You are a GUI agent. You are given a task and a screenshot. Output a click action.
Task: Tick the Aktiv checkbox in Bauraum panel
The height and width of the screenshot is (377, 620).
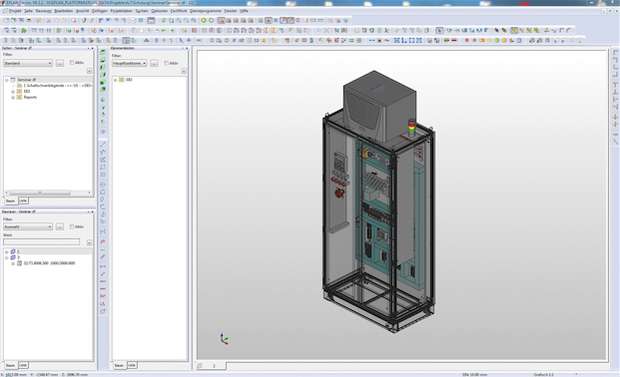click(72, 227)
